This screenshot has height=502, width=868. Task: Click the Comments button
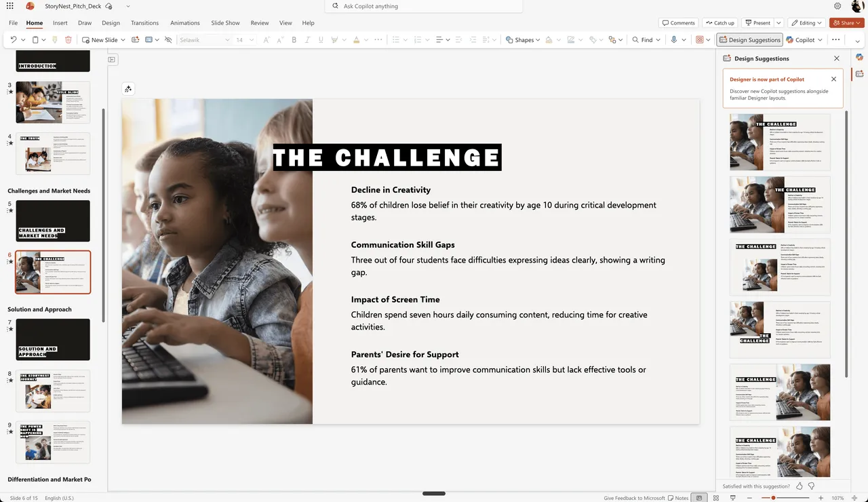679,23
